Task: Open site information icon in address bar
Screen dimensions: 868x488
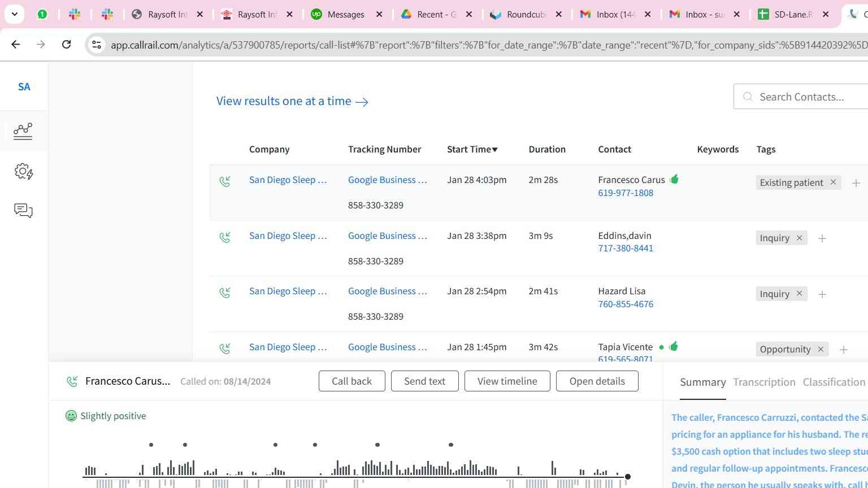Action: click(97, 45)
